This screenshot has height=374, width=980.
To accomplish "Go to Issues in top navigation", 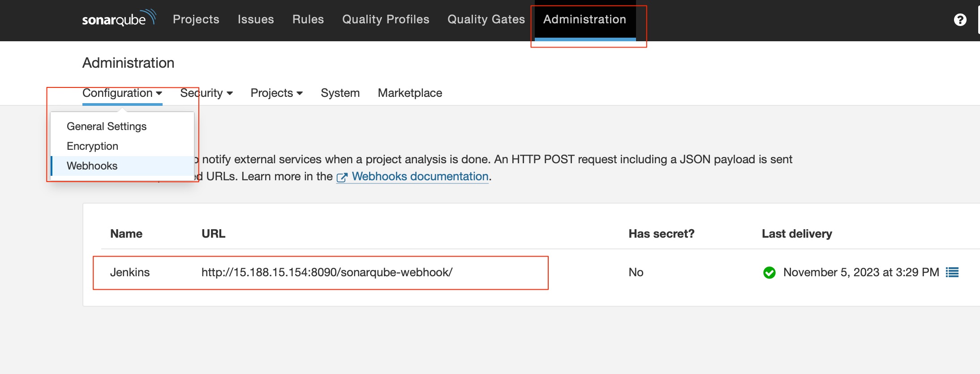I will click(x=256, y=19).
